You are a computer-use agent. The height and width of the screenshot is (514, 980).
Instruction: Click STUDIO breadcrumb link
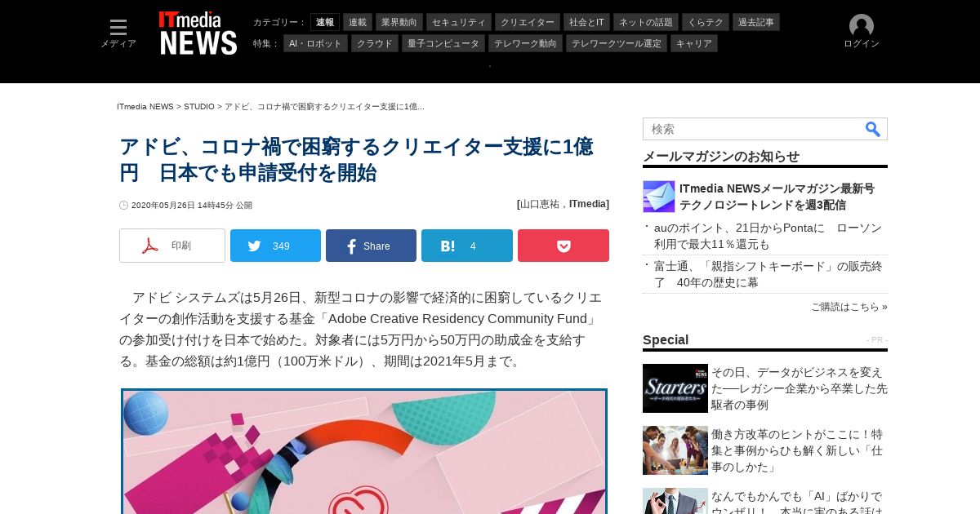point(199,107)
